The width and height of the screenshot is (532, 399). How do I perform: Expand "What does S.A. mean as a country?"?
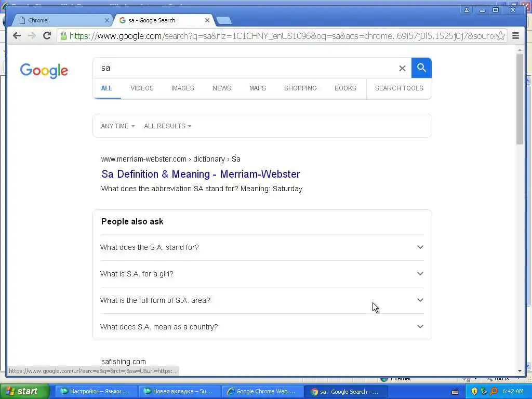[x=262, y=327]
